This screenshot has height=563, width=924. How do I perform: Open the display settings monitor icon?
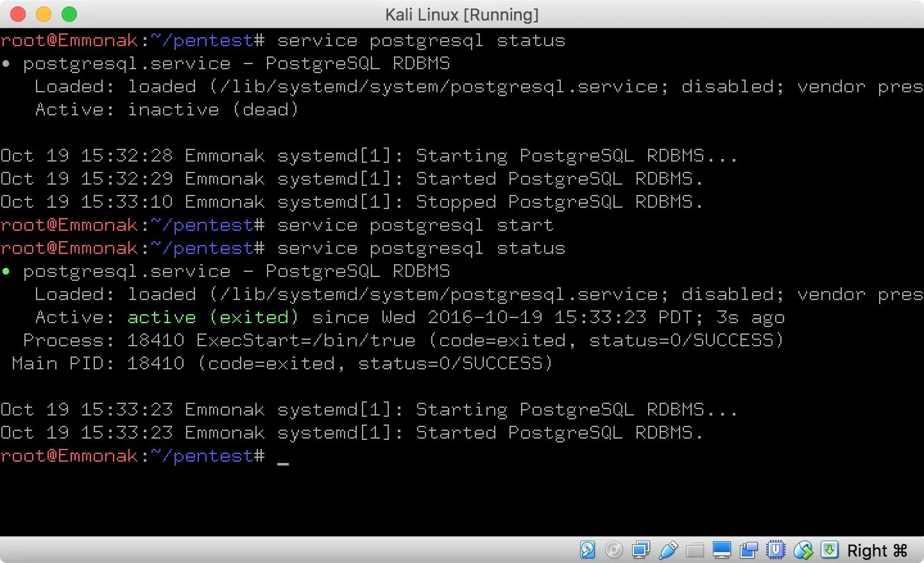tap(722, 550)
